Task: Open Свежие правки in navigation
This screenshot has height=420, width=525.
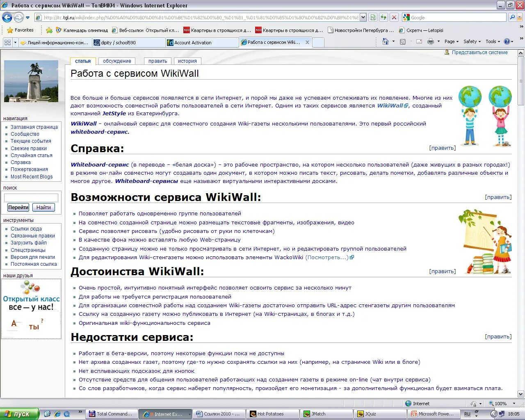Action: pos(29,148)
